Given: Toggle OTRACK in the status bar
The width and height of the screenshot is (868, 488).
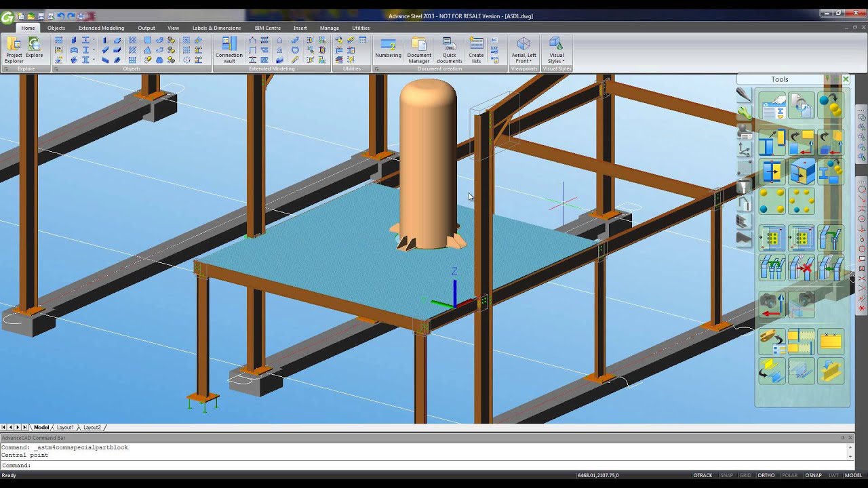Looking at the screenshot, I should (703, 475).
